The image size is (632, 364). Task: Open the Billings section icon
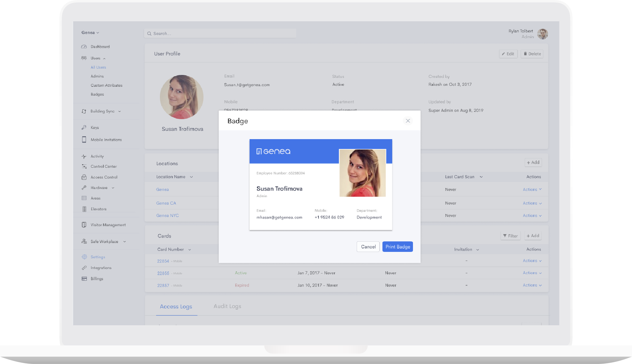tap(84, 279)
